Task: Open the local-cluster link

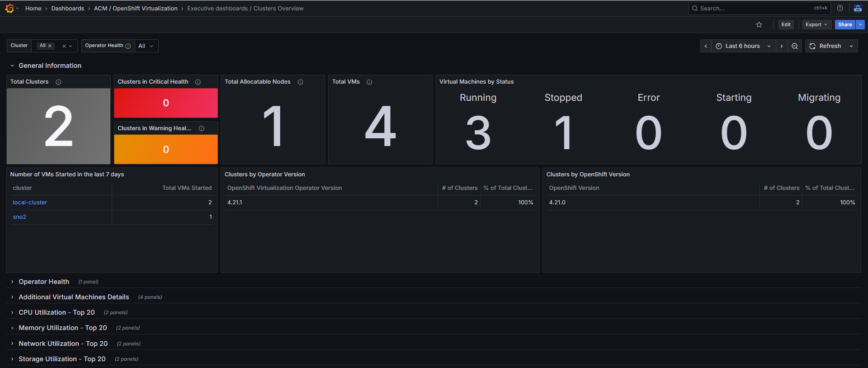Action: 30,203
